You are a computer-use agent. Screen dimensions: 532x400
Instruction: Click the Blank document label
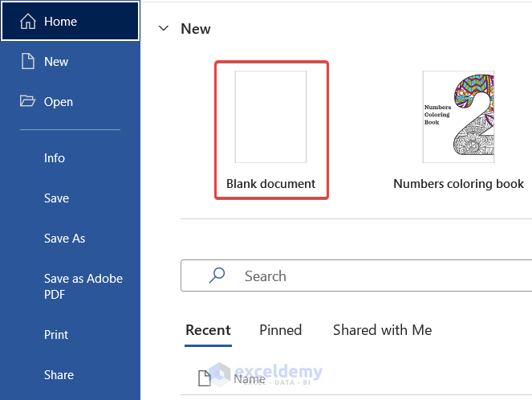[271, 184]
